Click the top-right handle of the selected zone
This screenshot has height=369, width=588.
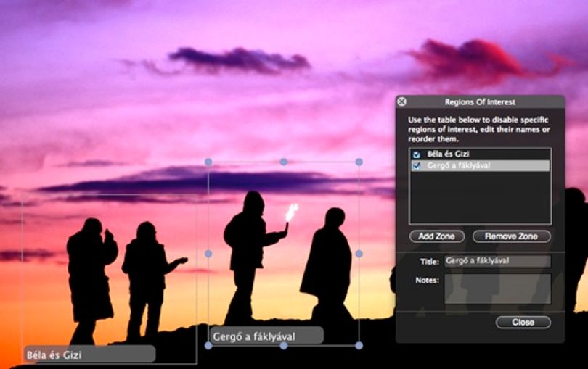pyautogui.click(x=359, y=162)
